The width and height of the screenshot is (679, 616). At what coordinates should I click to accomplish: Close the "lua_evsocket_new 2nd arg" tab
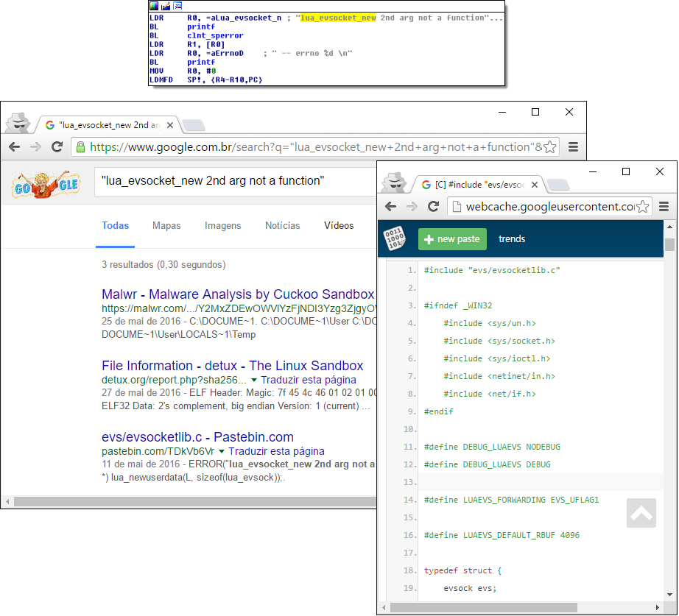170,125
